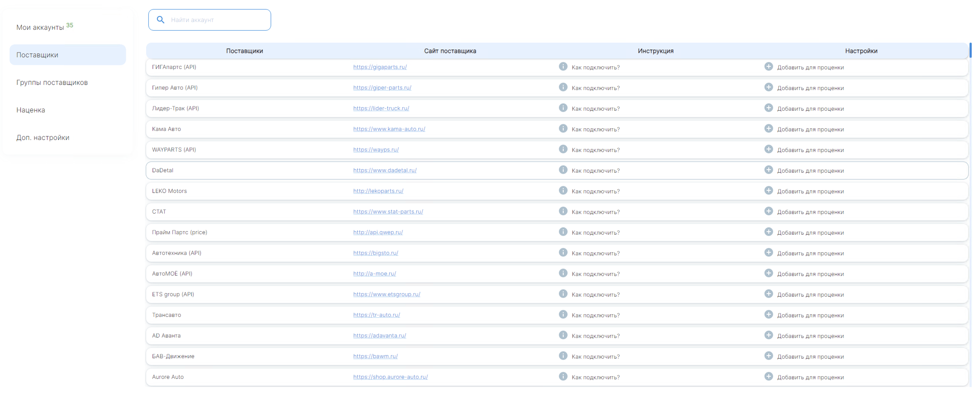The image size is (980, 397).
Task: Click Добавить для проценки for ETS group (API)
Action: (810, 295)
